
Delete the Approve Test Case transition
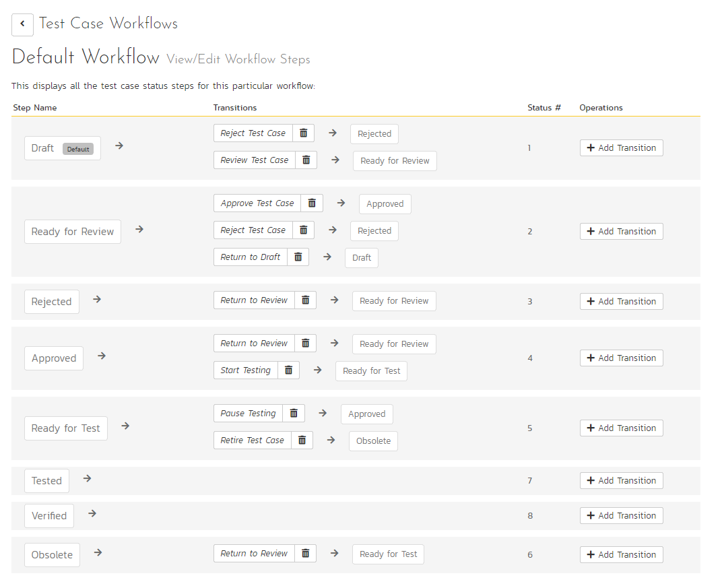[x=312, y=203]
